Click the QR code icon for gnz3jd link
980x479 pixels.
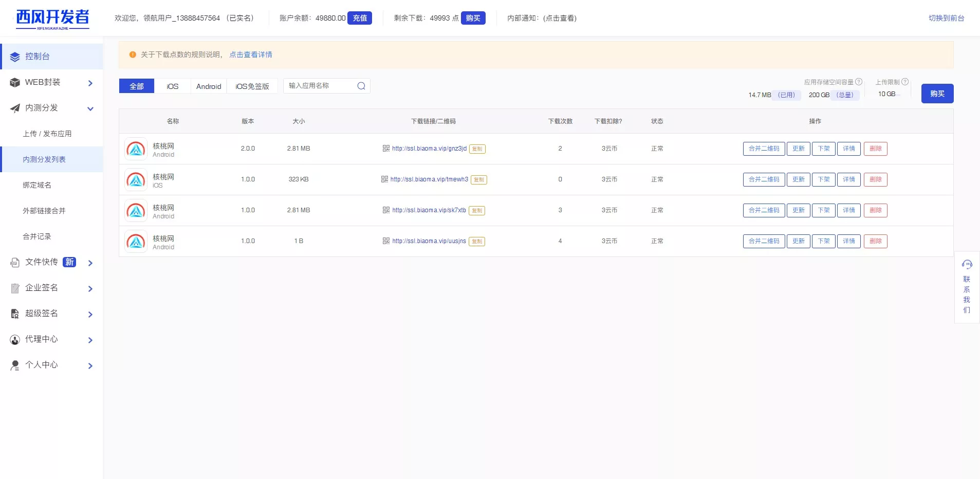pos(386,149)
